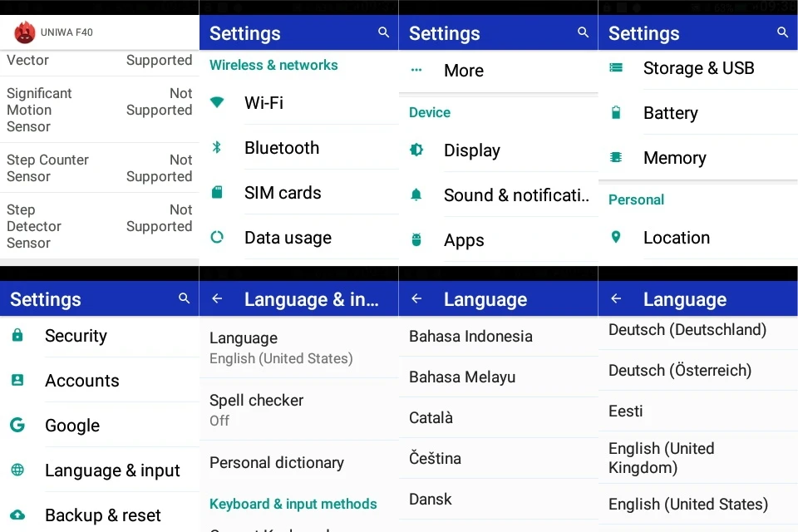The image size is (798, 532).
Task: Tap the search icon on the Settings screen listing Security
Action: pyautogui.click(x=185, y=298)
